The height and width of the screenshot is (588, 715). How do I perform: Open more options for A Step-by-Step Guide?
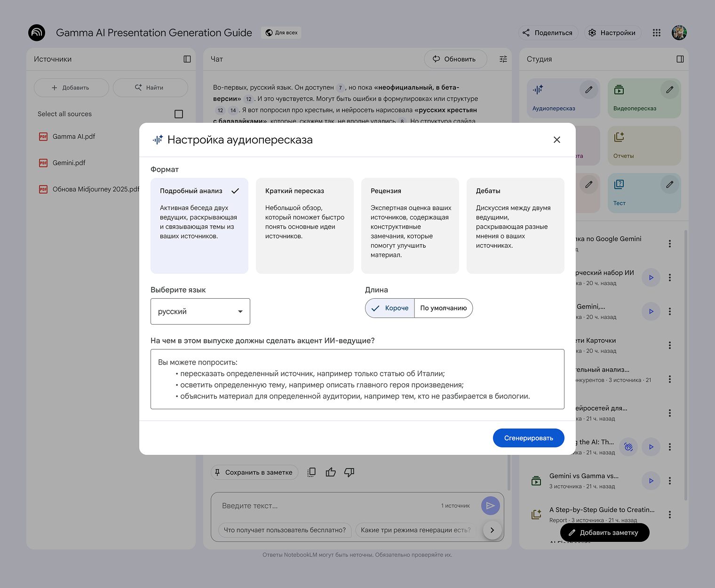click(x=670, y=515)
